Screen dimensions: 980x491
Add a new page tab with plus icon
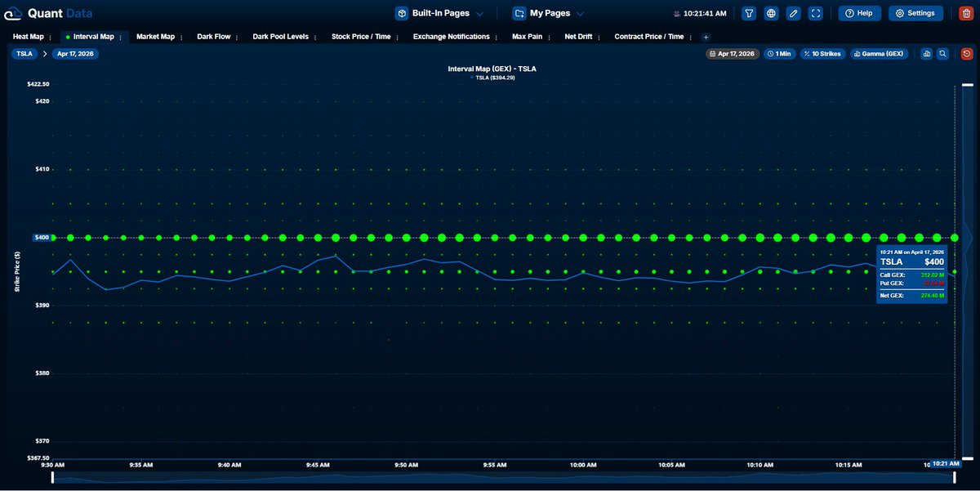706,37
